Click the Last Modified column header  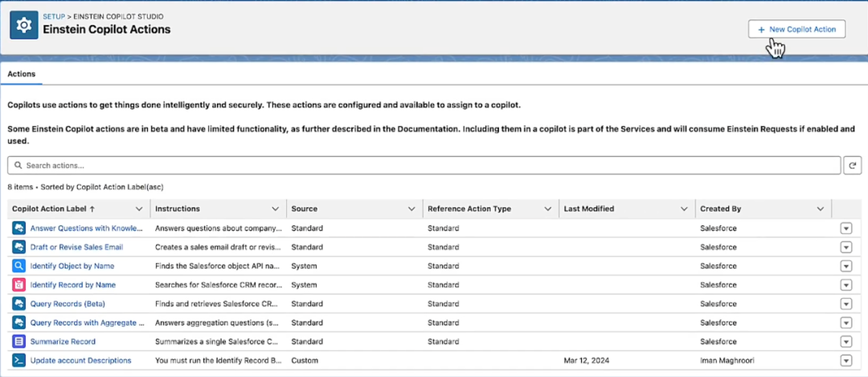point(627,209)
